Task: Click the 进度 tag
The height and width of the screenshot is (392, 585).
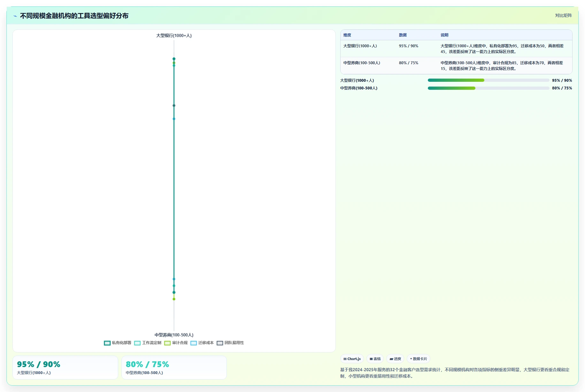Action: pyautogui.click(x=395, y=359)
